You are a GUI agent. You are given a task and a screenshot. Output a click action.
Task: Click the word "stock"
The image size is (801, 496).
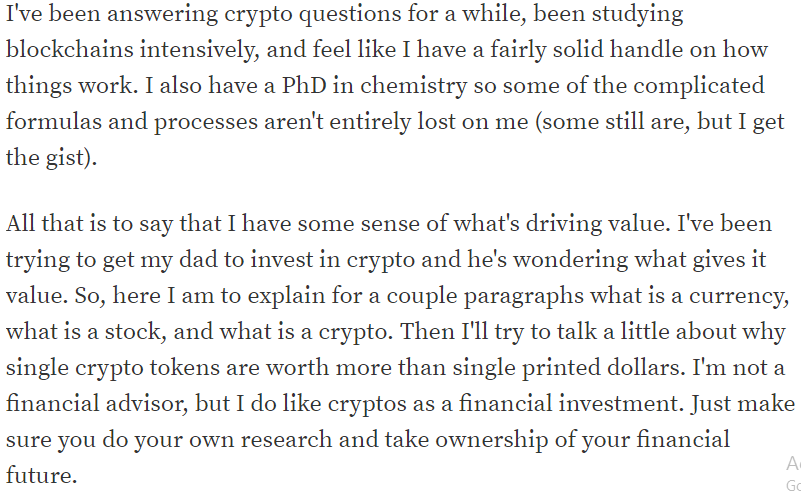pyautogui.click(x=135, y=332)
